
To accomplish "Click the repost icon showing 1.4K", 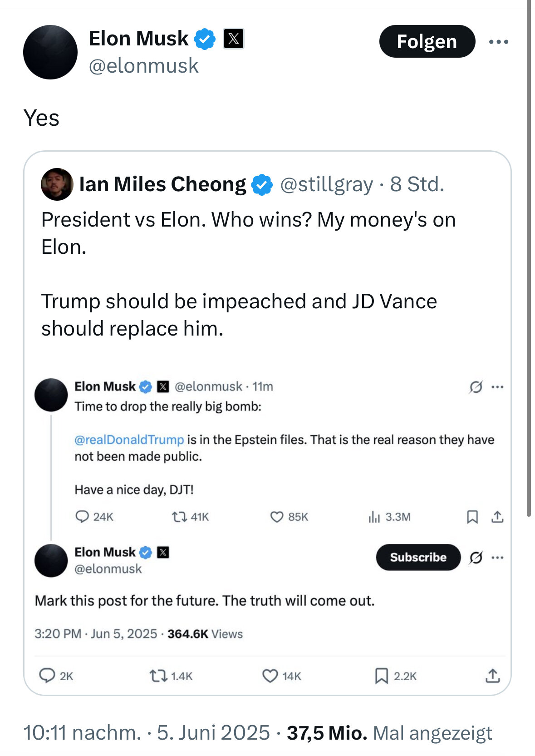I will pyautogui.click(x=158, y=676).
